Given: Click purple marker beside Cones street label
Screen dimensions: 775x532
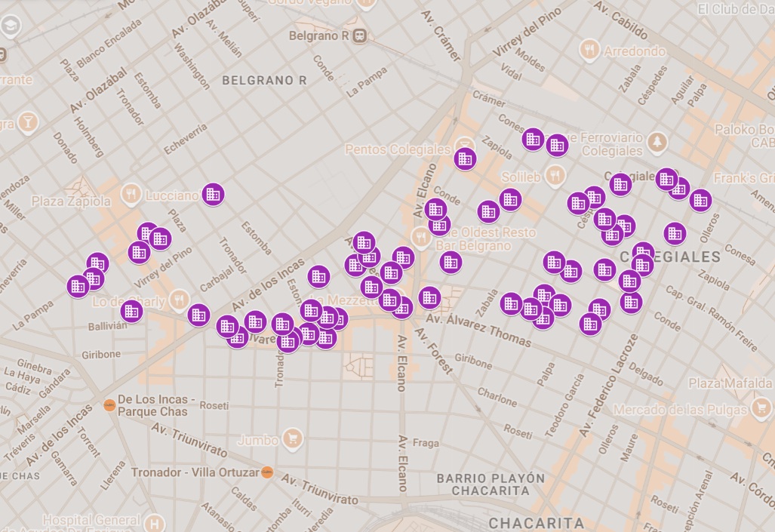Looking at the screenshot, I should (533, 139).
